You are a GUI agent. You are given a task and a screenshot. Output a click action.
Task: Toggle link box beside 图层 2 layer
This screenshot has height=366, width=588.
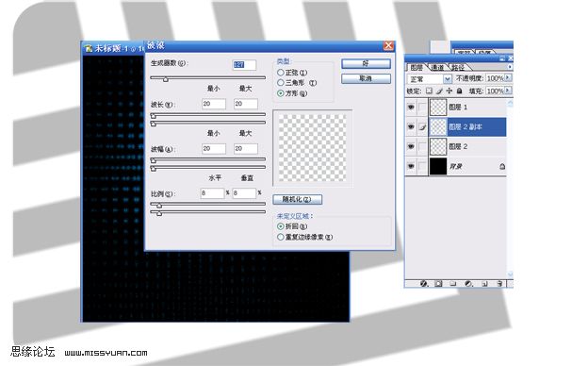(x=422, y=146)
